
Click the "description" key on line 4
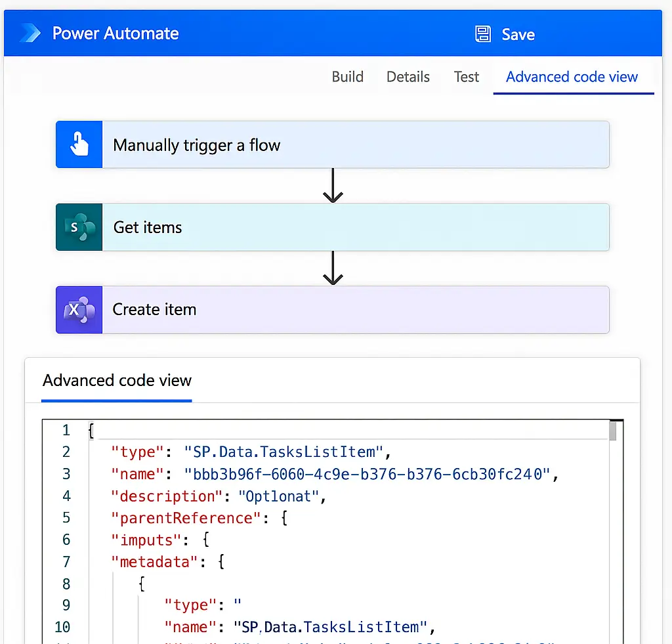(x=166, y=496)
